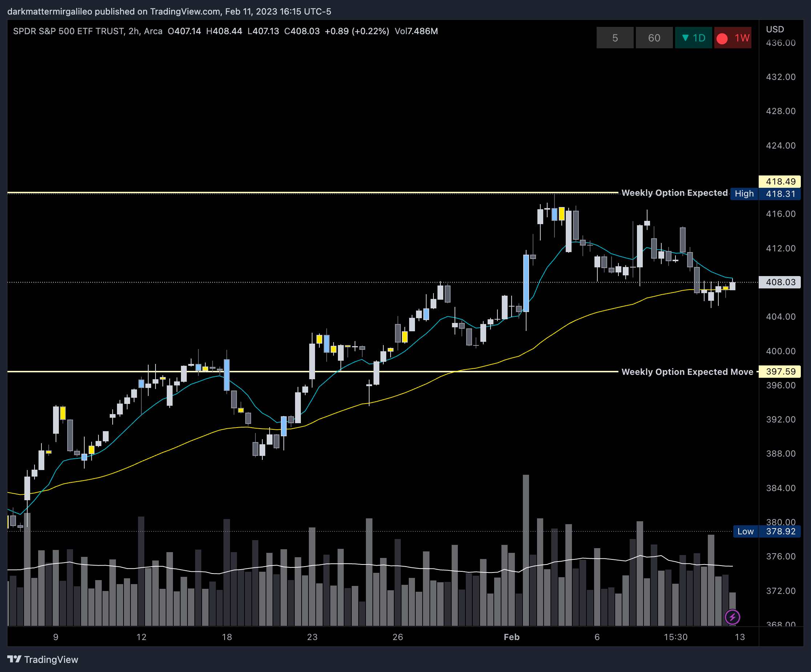
Task: Click the USD currency label
Action: tap(775, 29)
